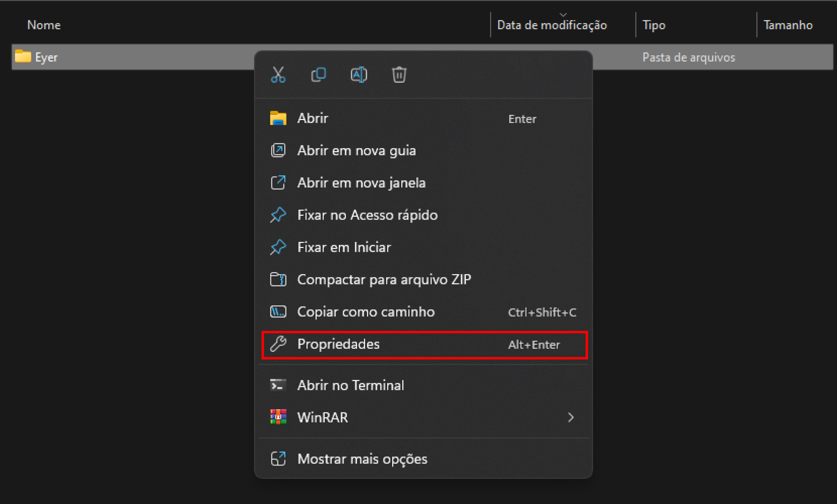
Task: Click the Tipo column header
Action: click(654, 26)
